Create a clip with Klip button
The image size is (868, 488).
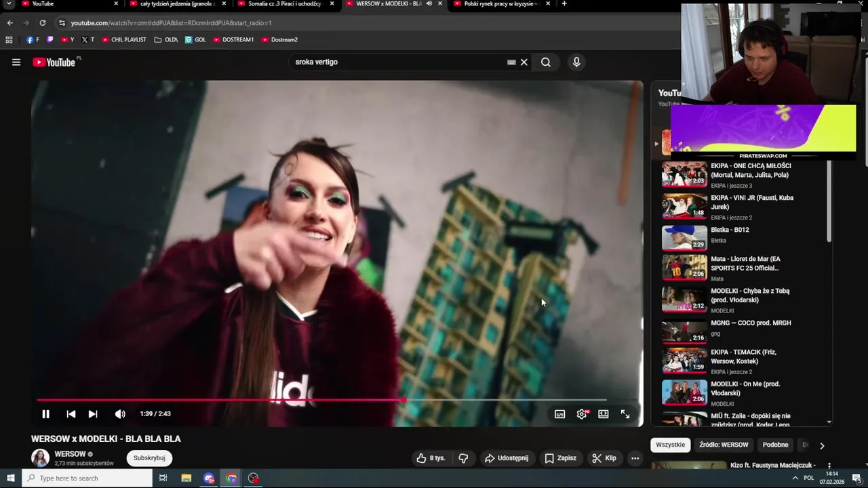point(604,458)
